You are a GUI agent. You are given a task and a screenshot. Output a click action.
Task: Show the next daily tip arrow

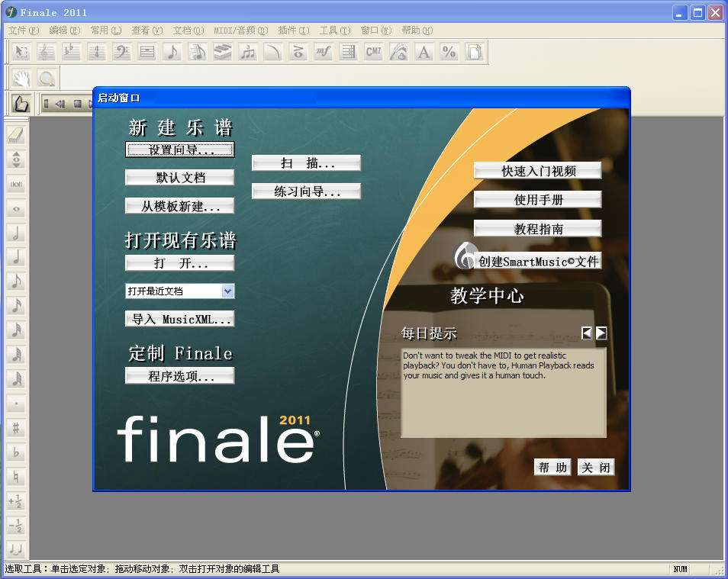click(601, 333)
